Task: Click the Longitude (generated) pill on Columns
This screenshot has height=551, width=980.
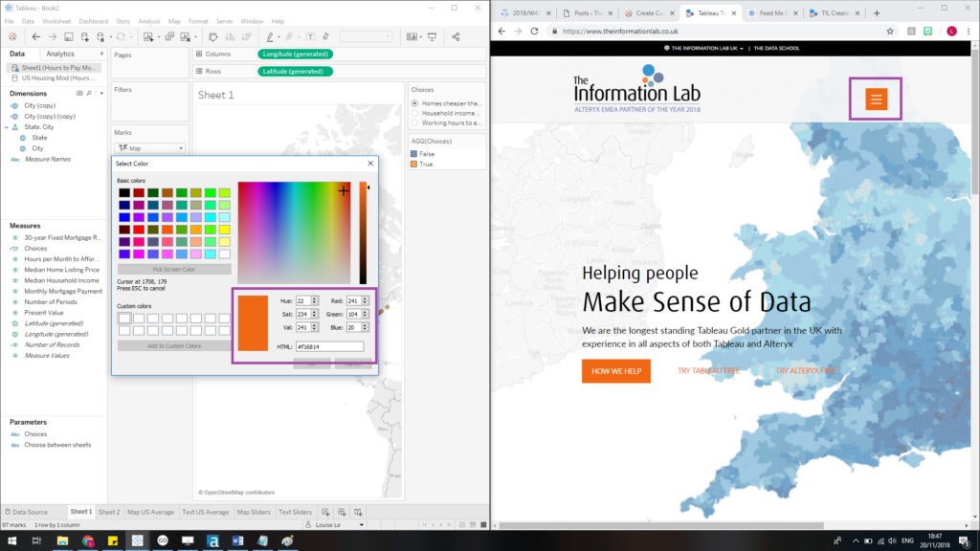Action: pos(295,55)
